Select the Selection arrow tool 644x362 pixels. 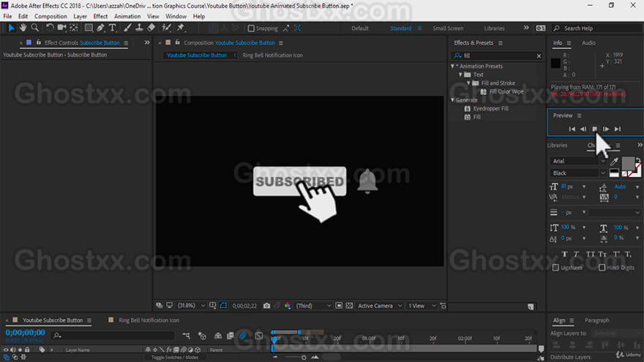pos(11,28)
